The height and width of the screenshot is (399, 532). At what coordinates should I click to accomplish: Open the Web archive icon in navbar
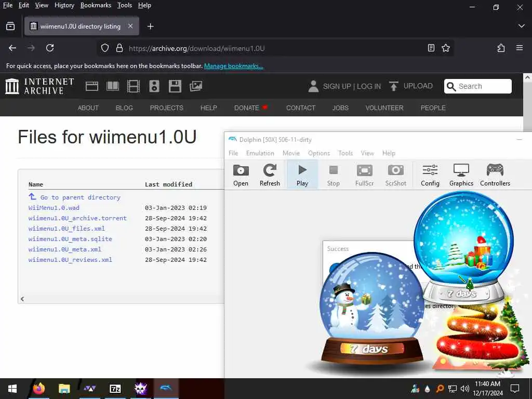click(91, 86)
